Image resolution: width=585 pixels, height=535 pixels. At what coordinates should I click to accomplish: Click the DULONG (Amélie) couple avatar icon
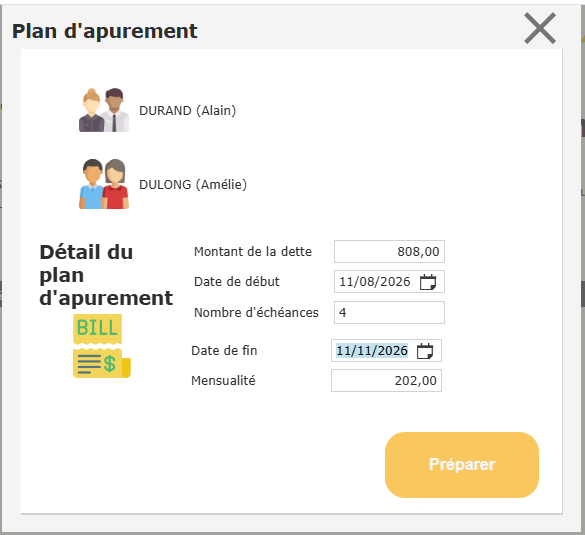(104, 184)
